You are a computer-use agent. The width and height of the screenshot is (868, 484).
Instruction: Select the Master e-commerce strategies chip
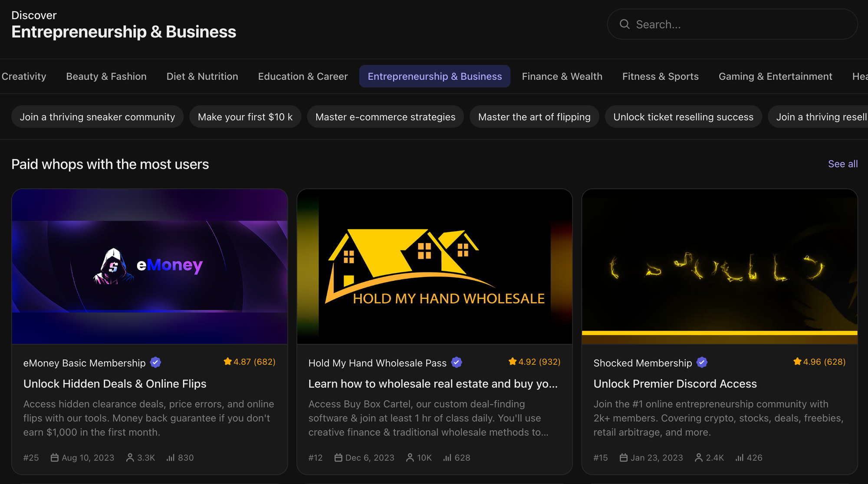pos(385,116)
